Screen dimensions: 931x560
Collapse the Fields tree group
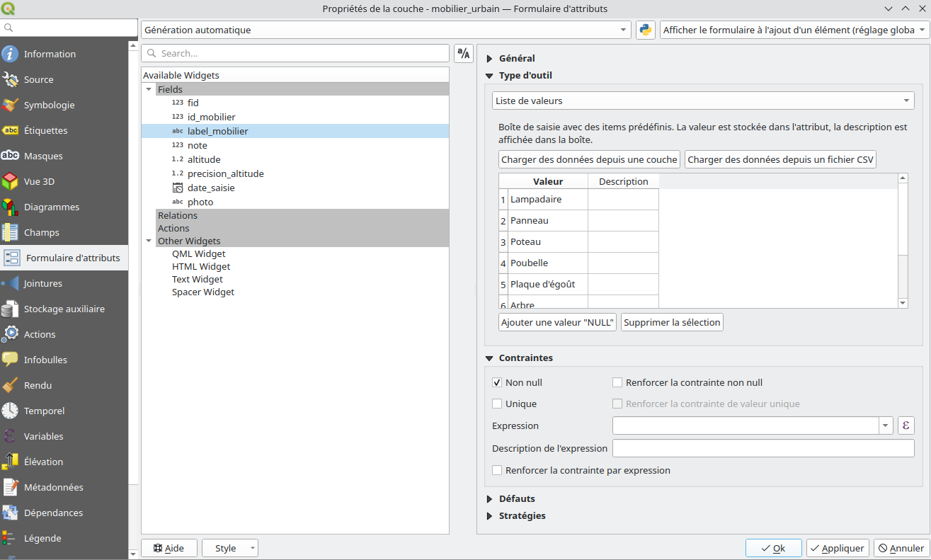(x=149, y=89)
